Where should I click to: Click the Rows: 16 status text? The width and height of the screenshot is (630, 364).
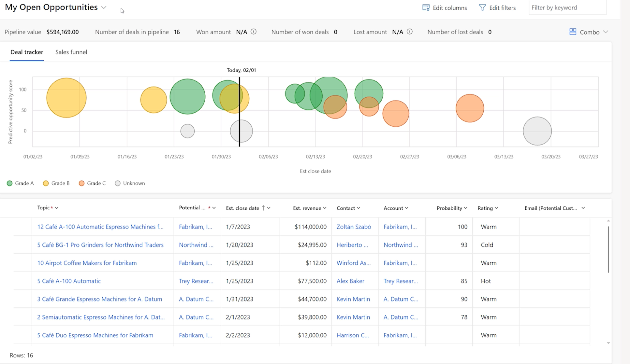click(x=22, y=355)
